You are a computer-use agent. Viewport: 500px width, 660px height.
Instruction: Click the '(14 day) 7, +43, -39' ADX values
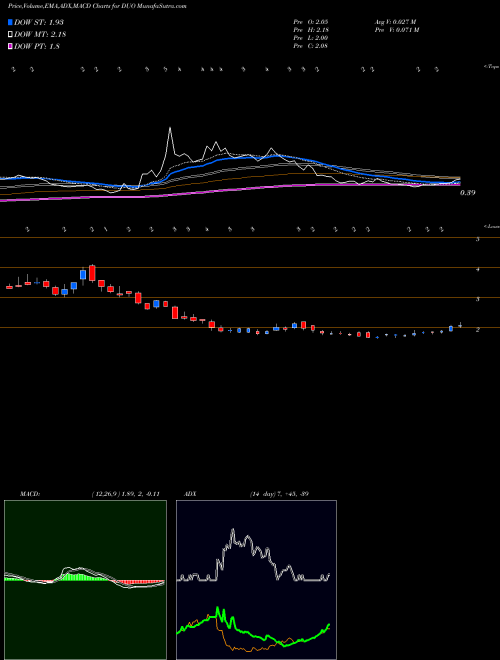[x=279, y=494]
